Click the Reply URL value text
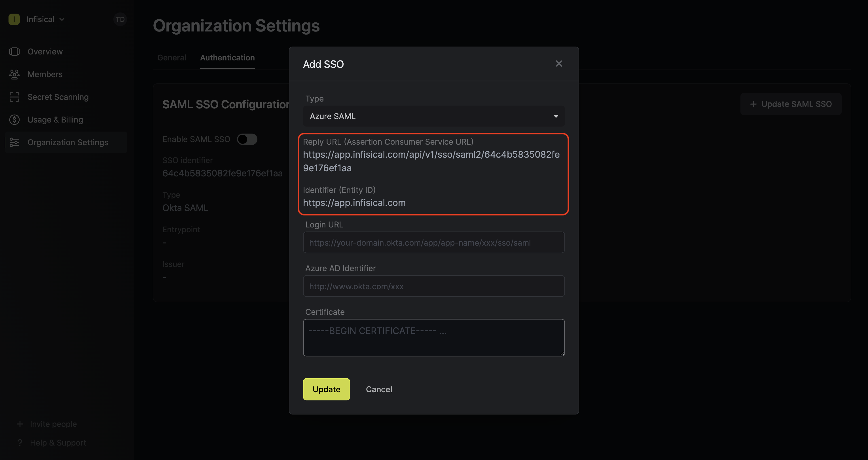The image size is (868, 460). click(x=431, y=161)
